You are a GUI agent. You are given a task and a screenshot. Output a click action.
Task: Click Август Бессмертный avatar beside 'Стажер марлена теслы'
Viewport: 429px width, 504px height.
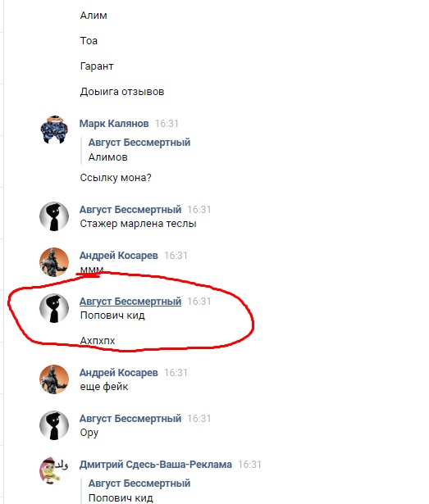(x=54, y=216)
